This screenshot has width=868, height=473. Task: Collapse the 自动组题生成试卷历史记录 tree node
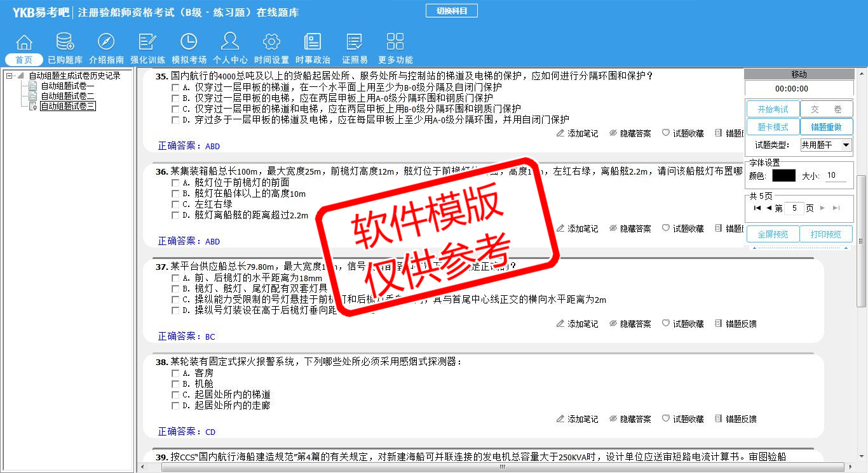pyautogui.click(x=10, y=76)
